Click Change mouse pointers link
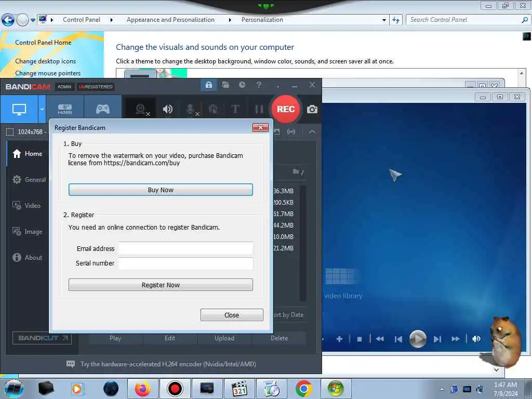 [48, 73]
